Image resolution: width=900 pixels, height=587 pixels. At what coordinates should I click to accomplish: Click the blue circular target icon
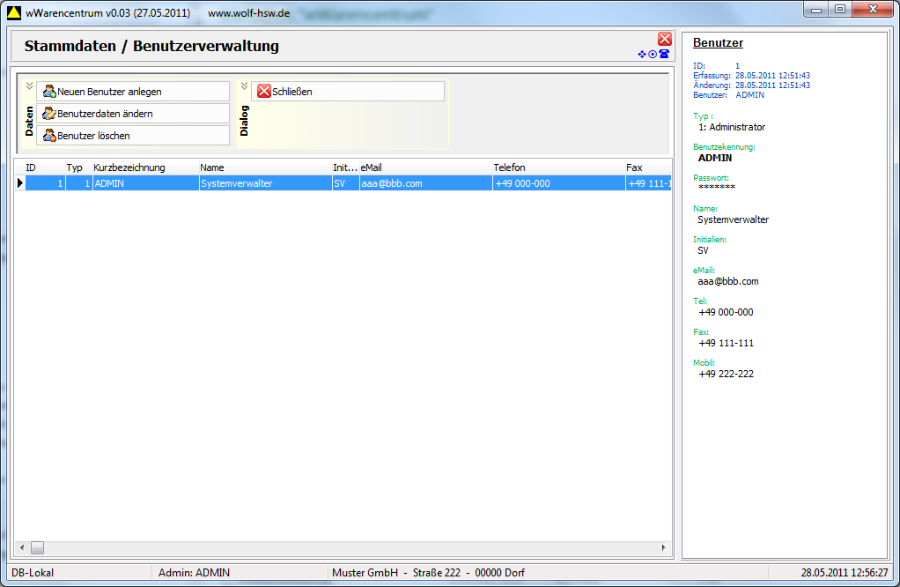653,54
